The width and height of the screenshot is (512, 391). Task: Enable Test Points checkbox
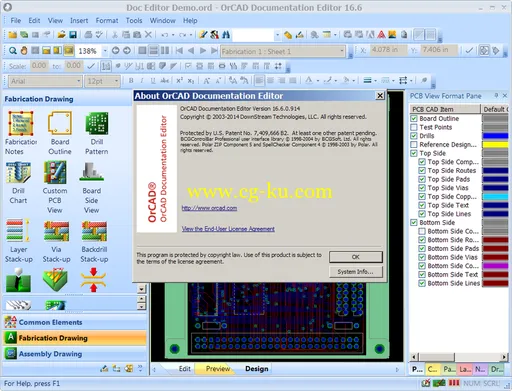(x=414, y=127)
